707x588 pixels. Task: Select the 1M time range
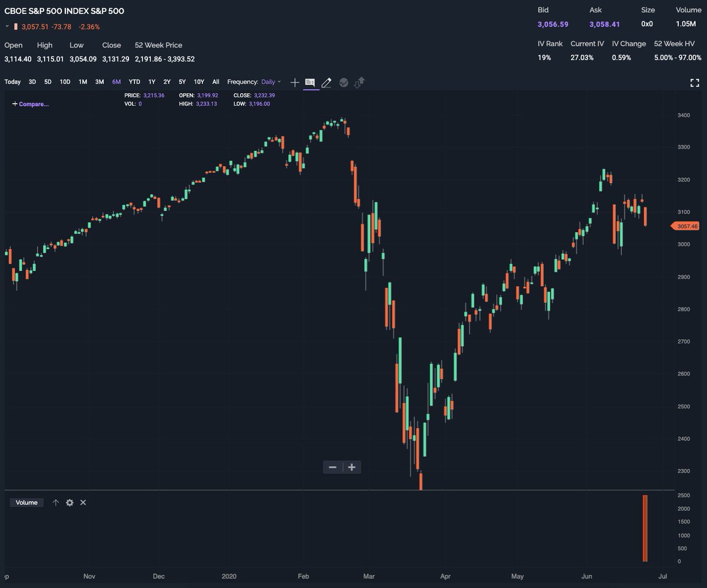[82, 82]
